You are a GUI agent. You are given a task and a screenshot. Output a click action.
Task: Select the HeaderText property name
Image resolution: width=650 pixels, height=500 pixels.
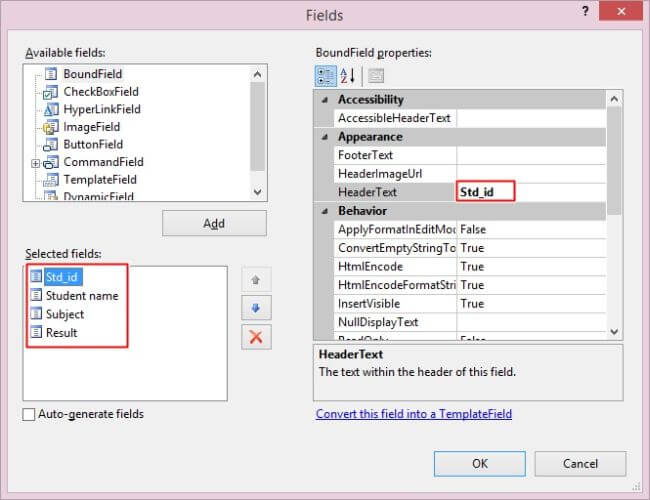click(367, 192)
